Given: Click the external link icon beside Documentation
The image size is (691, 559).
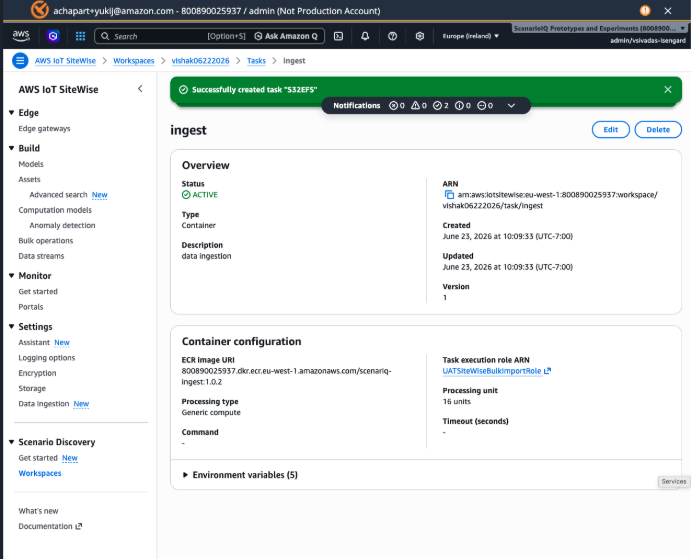Looking at the screenshot, I should pos(79,526).
